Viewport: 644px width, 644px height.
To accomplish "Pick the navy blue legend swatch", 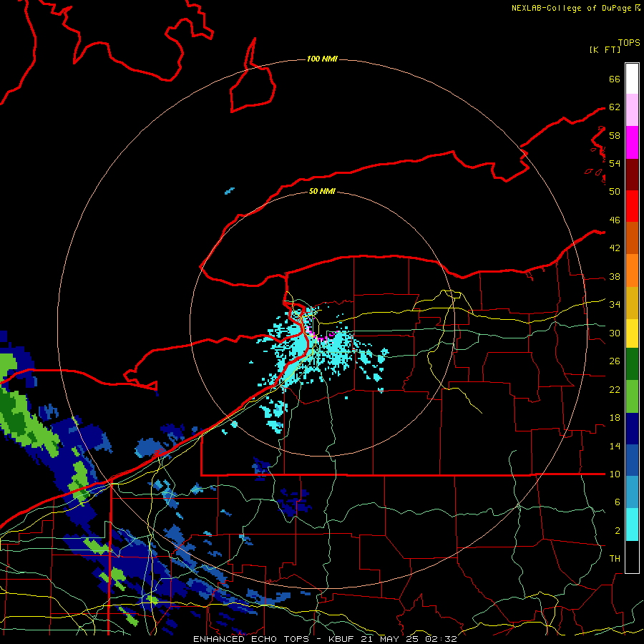I will coord(632,429).
